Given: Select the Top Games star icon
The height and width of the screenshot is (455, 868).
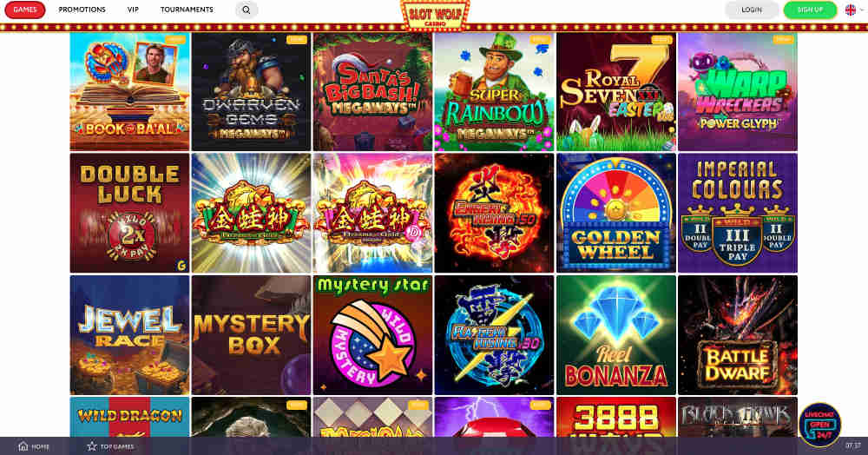Looking at the screenshot, I should [92, 446].
